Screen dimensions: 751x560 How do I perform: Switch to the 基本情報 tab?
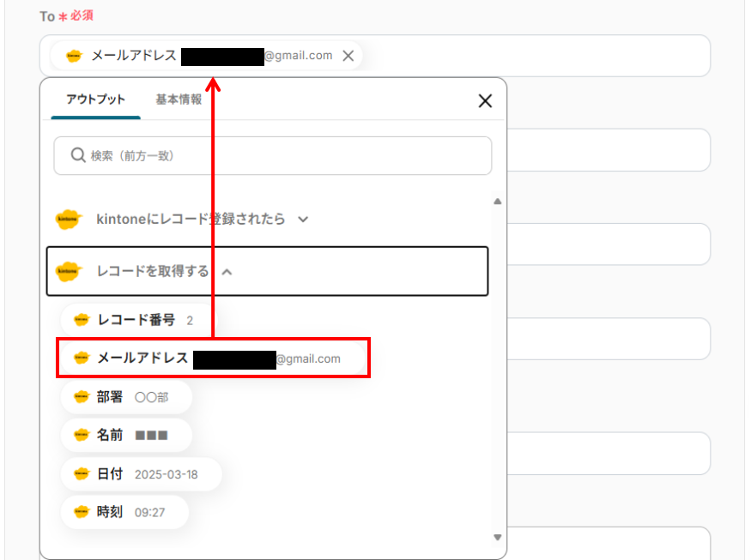(179, 99)
